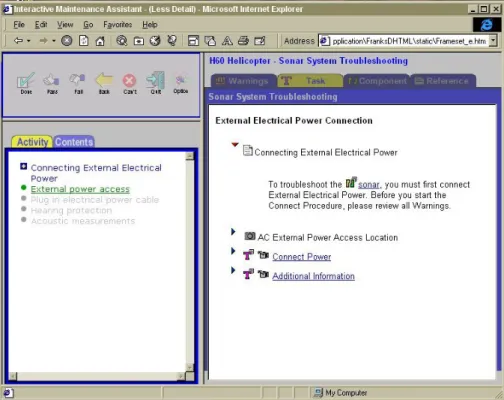Click the task hammer icon beside Additional Information

point(248,274)
